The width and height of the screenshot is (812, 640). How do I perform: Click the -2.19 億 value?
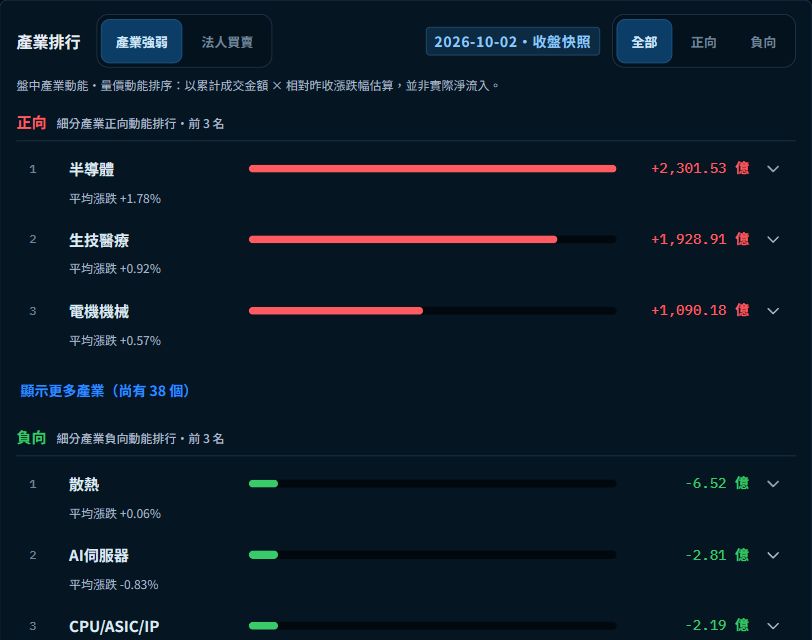click(x=717, y=625)
